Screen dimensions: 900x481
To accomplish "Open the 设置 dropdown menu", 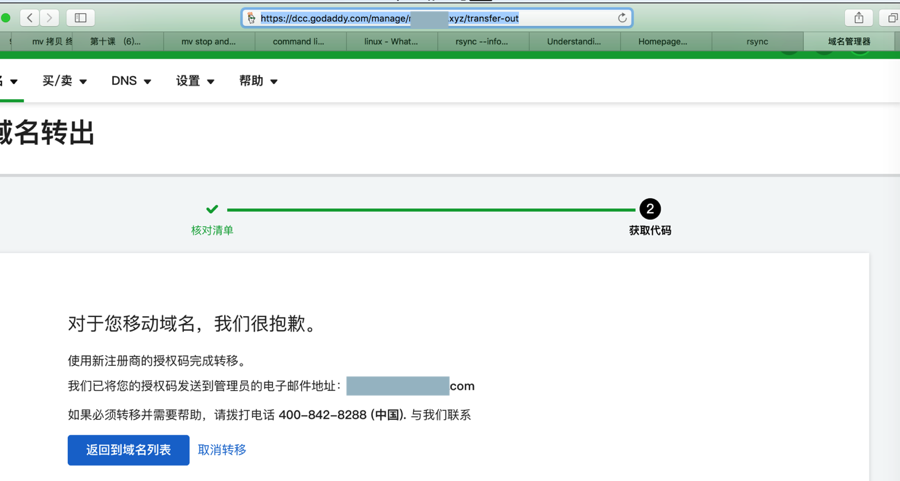I will (195, 81).
